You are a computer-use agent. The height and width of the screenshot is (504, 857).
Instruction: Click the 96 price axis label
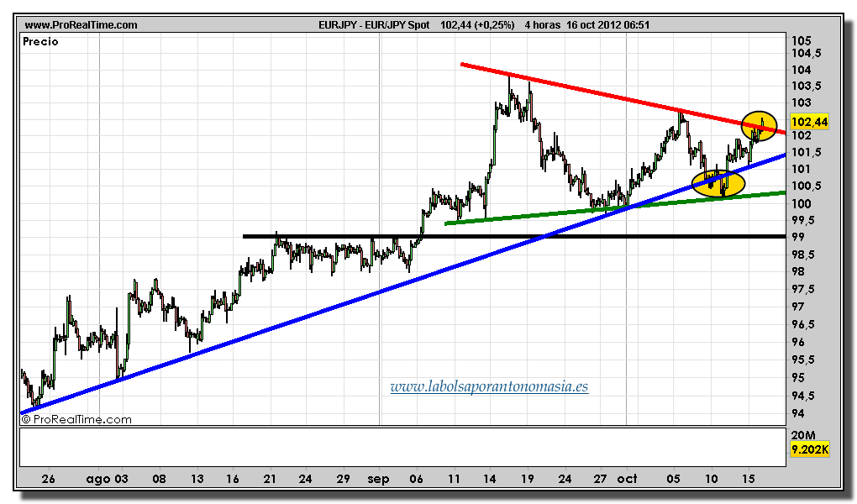point(798,342)
